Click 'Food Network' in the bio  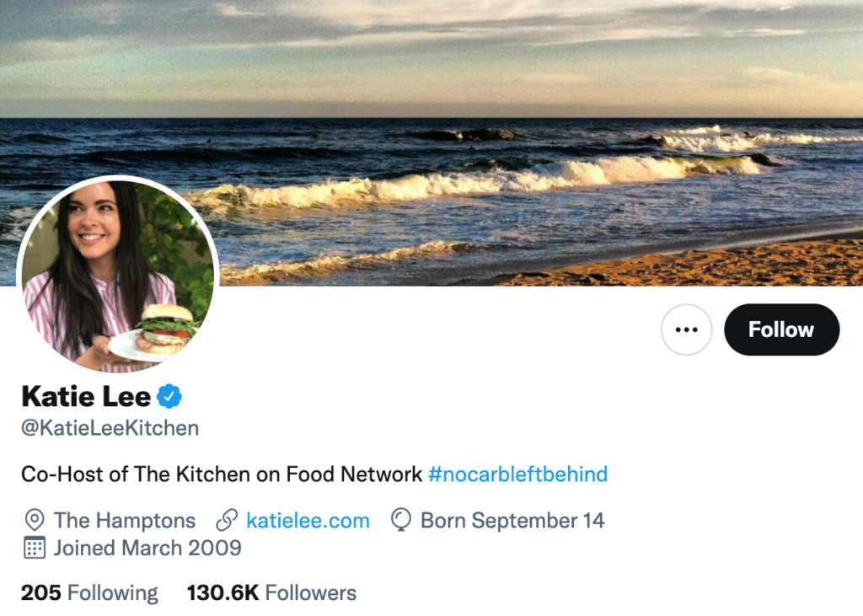click(354, 474)
